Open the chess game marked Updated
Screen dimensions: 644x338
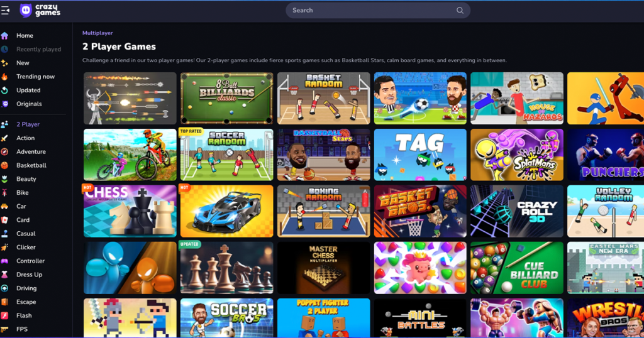(x=226, y=268)
